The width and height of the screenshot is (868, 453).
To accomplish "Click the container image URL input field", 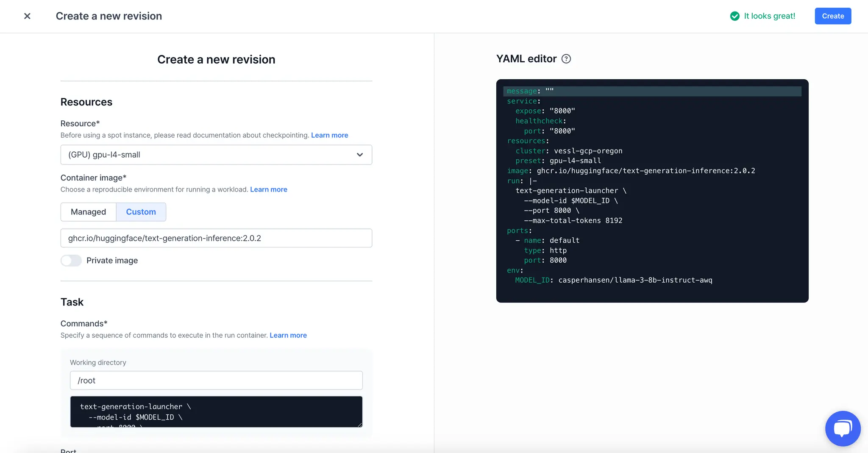I will click(x=216, y=238).
